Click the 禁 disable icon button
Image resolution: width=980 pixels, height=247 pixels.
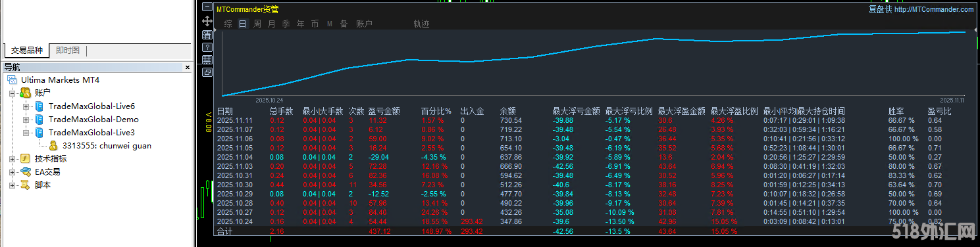[207, 60]
